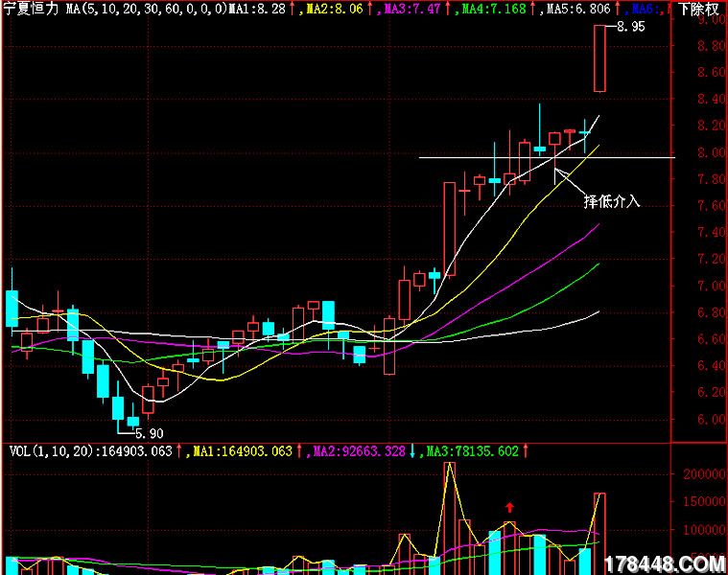Click the VOL(1,10,20):164903.063 indicator label

[91, 451]
